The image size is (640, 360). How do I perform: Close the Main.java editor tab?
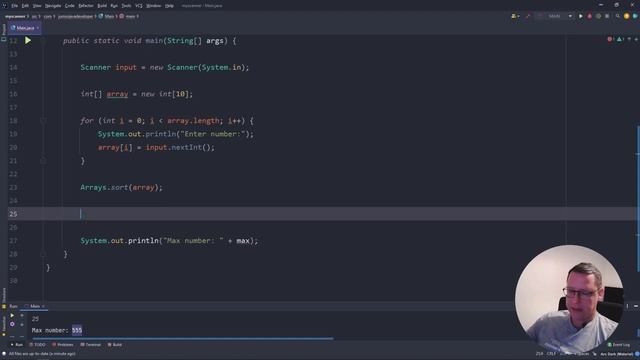coord(38,28)
